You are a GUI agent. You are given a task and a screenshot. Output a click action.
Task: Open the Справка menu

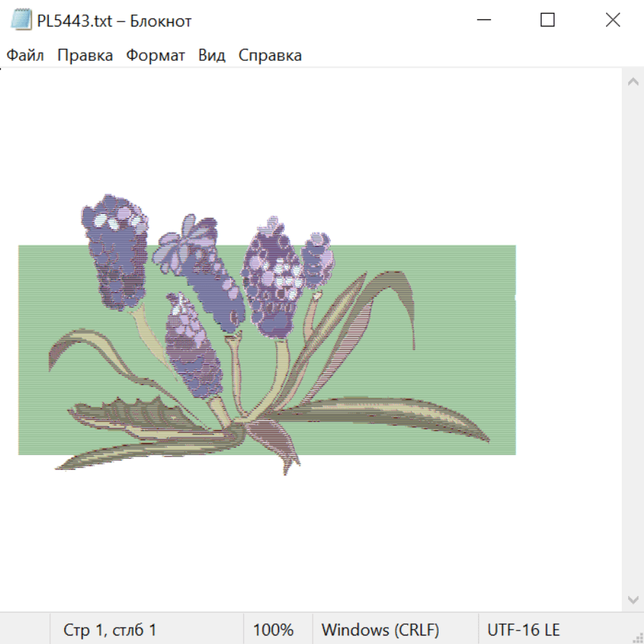coord(270,55)
